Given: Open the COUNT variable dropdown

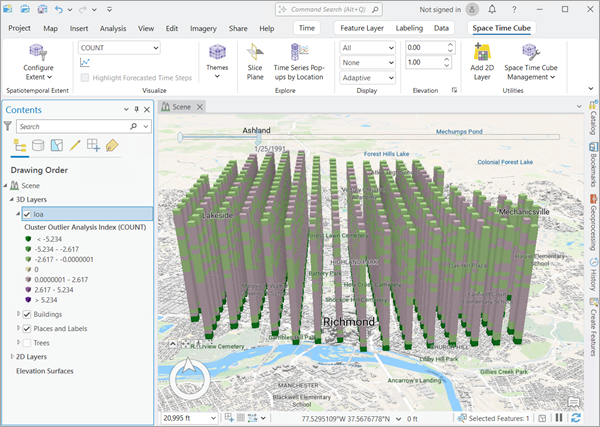Looking at the screenshot, I should [x=119, y=47].
